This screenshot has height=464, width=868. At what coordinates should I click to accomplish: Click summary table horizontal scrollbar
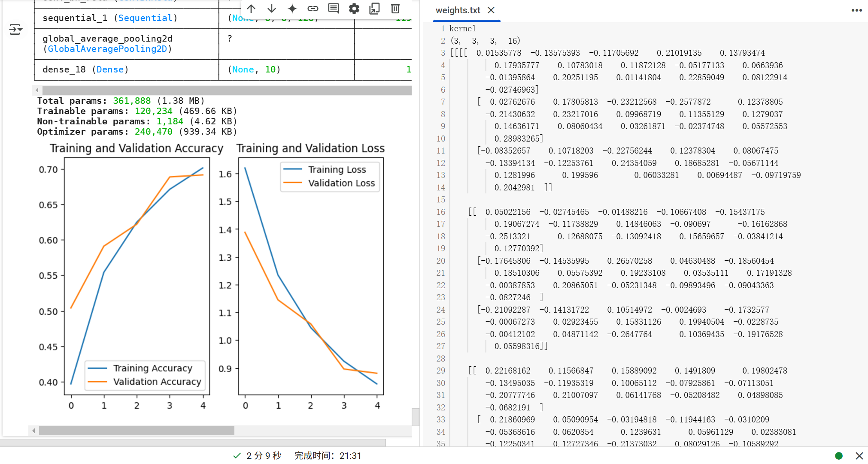[227, 90]
